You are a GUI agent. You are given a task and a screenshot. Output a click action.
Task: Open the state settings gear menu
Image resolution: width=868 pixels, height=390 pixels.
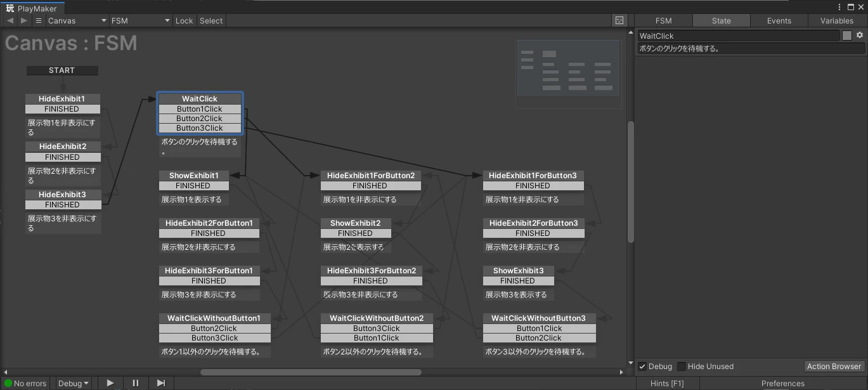860,36
